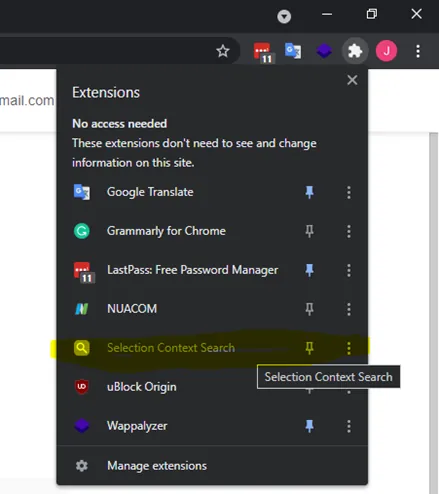The image size is (439, 494).
Task: Restore down the Chrome window
Action: pyautogui.click(x=372, y=14)
